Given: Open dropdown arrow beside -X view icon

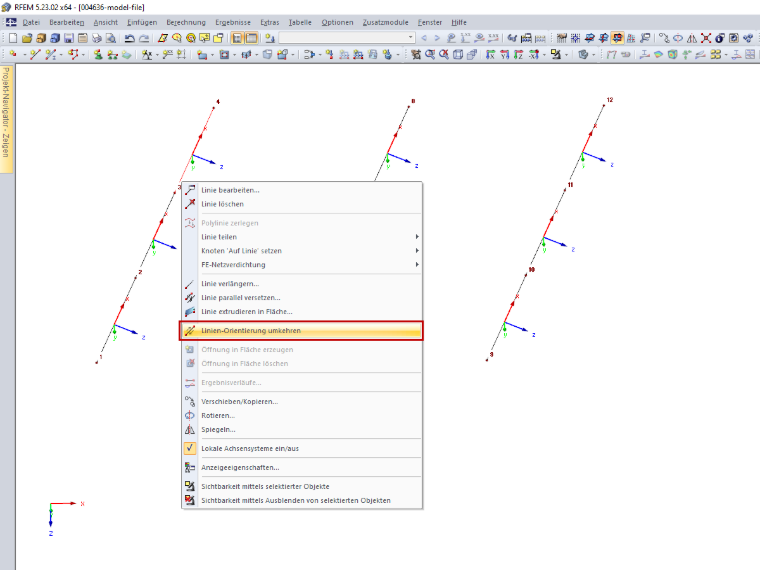Looking at the screenshot, I should coord(544,54).
